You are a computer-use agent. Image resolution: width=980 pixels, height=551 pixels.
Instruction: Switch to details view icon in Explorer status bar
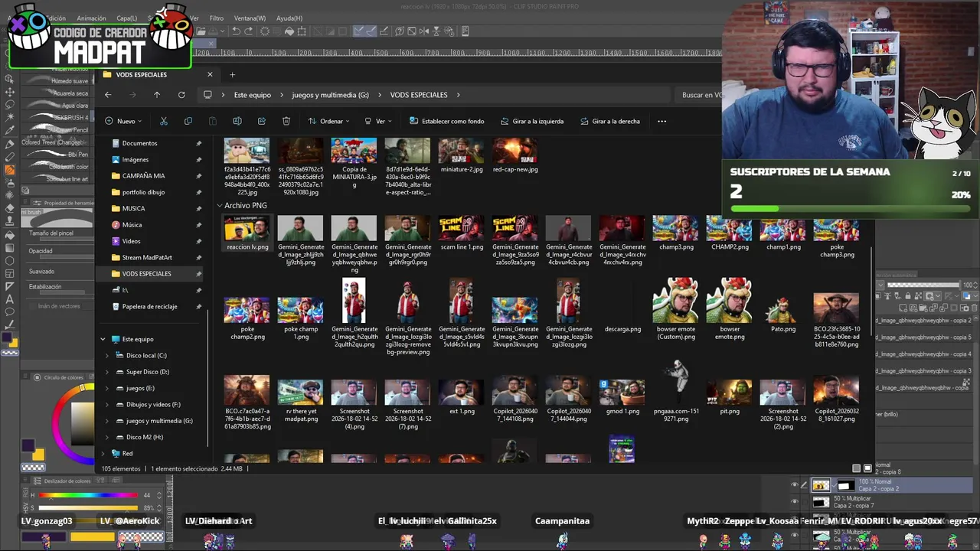pyautogui.click(x=856, y=468)
